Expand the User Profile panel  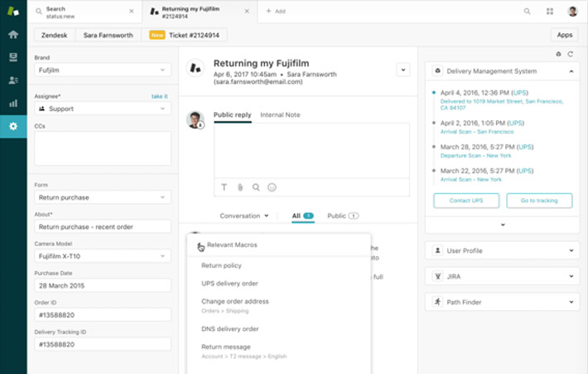pos(571,250)
